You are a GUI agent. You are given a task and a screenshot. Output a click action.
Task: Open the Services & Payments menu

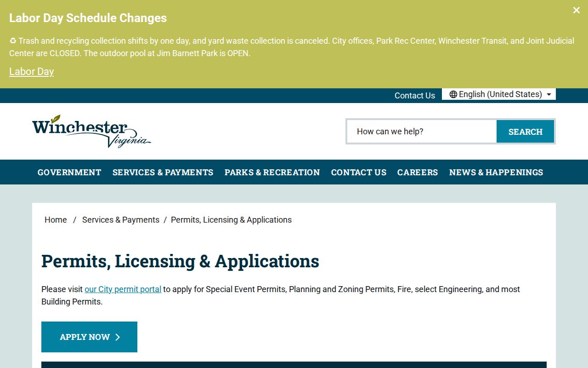(x=163, y=172)
